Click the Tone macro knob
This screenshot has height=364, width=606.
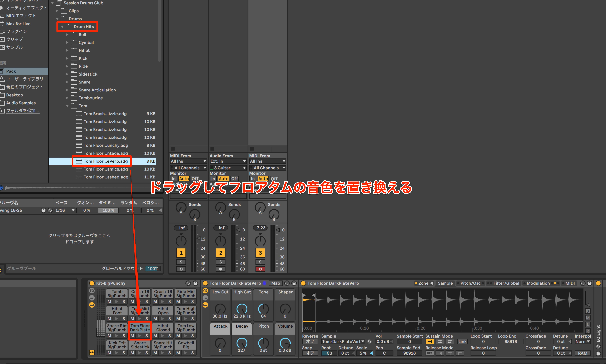tap(263, 309)
